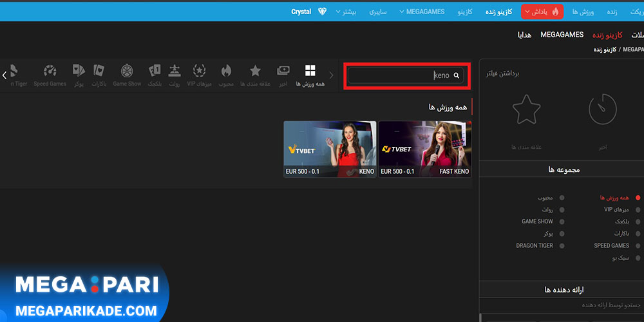The height and width of the screenshot is (322, 644).
Task: Click the flame icon on the پاداش button
Action: [555, 12]
